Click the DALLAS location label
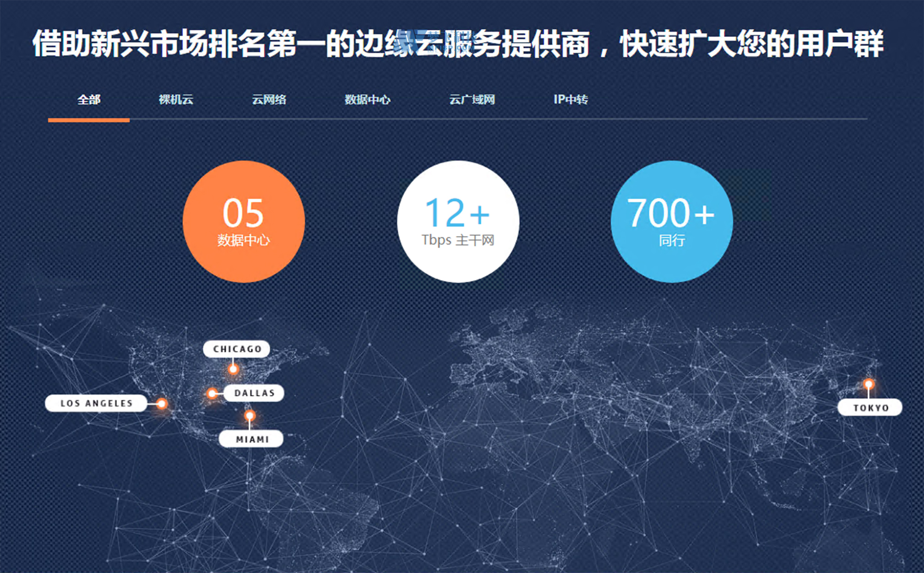Screen dimensions: 924x573 point(254,393)
